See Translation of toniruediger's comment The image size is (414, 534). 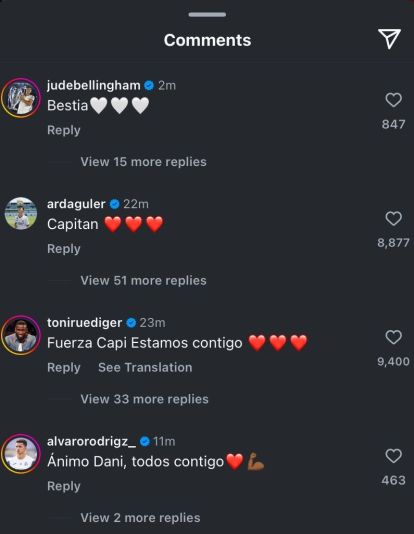tap(145, 367)
